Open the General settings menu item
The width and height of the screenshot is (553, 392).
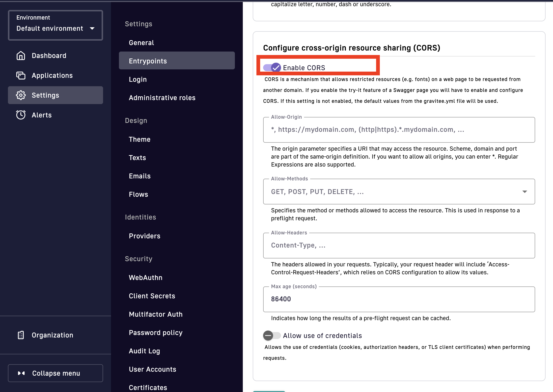[141, 43]
